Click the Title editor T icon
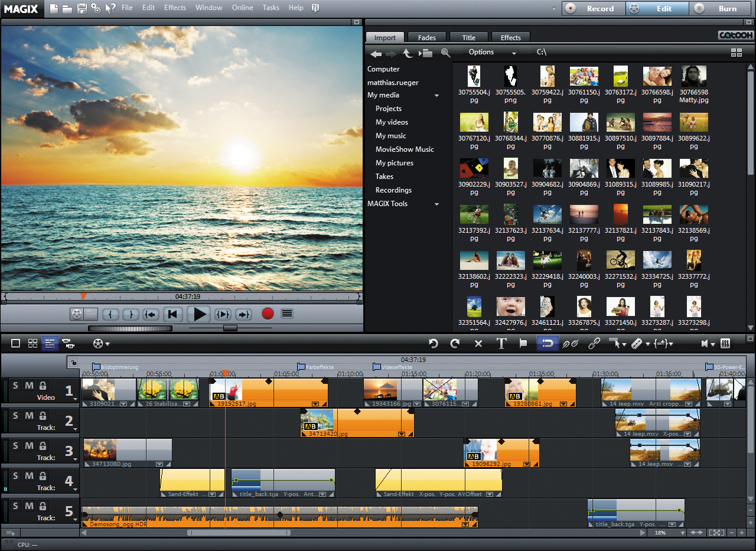756x551 pixels. click(501, 344)
